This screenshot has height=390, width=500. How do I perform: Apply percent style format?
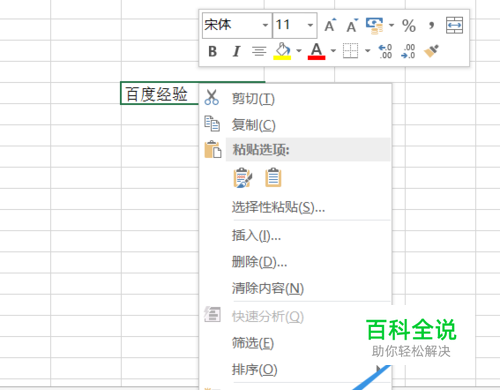point(409,26)
